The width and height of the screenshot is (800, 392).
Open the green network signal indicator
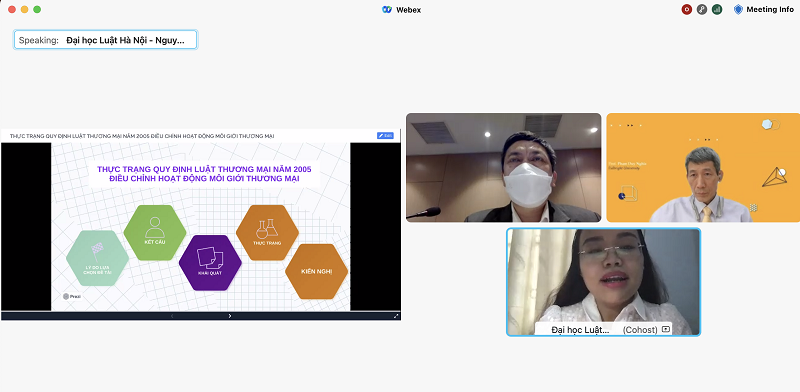coord(717,9)
